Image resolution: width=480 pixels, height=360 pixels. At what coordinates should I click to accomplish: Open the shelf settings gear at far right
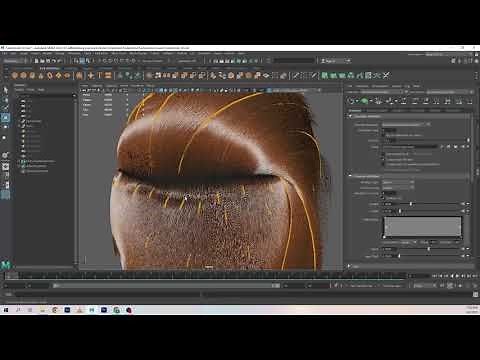[x=476, y=76]
